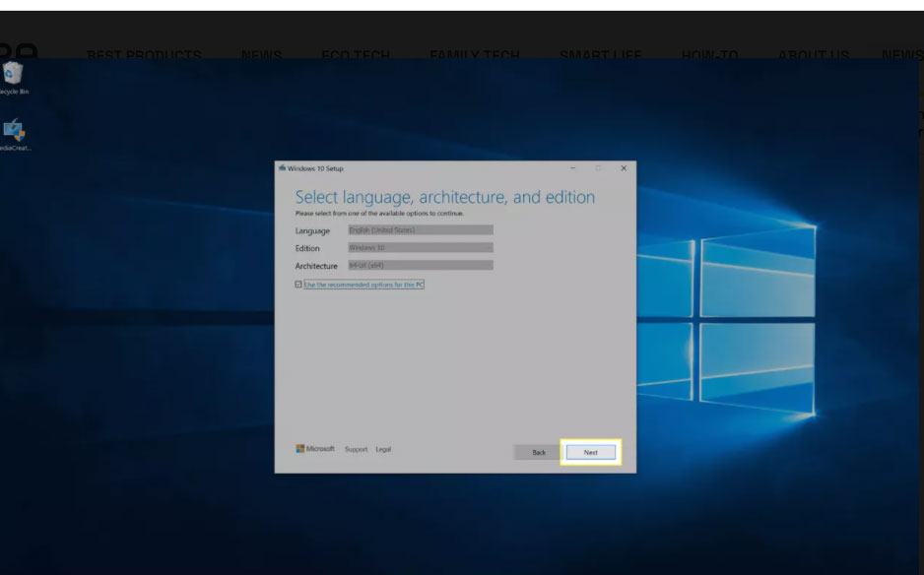Open the Support link
924x575 pixels.
[x=356, y=449]
